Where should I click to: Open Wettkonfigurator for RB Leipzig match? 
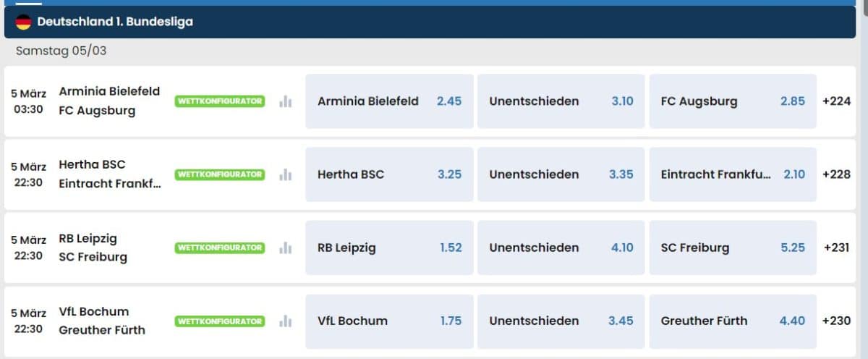(x=220, y=248)
